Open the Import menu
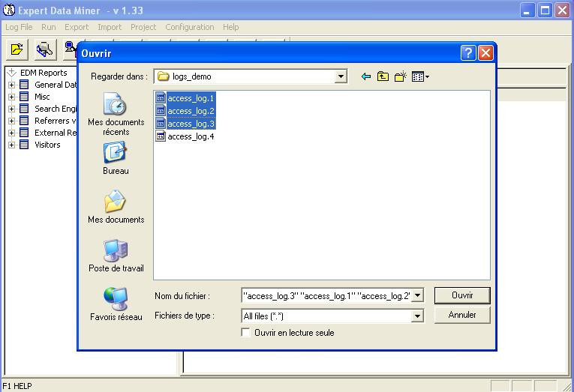 [110, 27]
